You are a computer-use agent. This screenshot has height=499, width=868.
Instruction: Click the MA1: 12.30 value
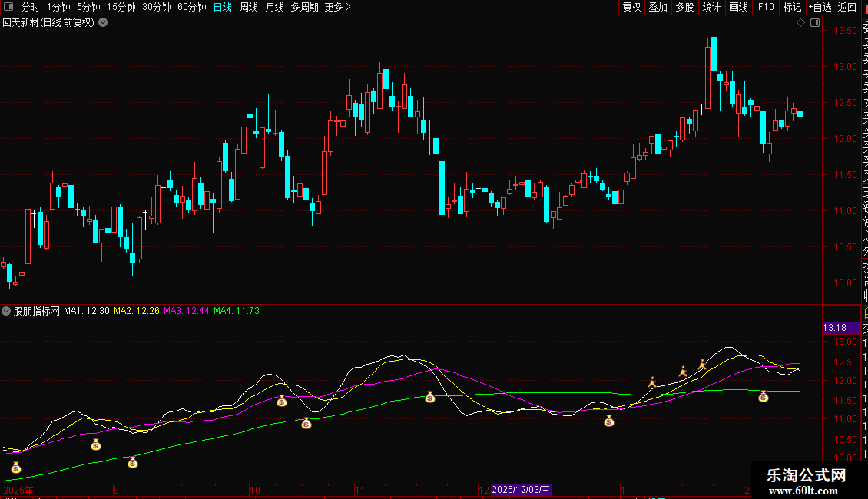(x=86, y=311)
